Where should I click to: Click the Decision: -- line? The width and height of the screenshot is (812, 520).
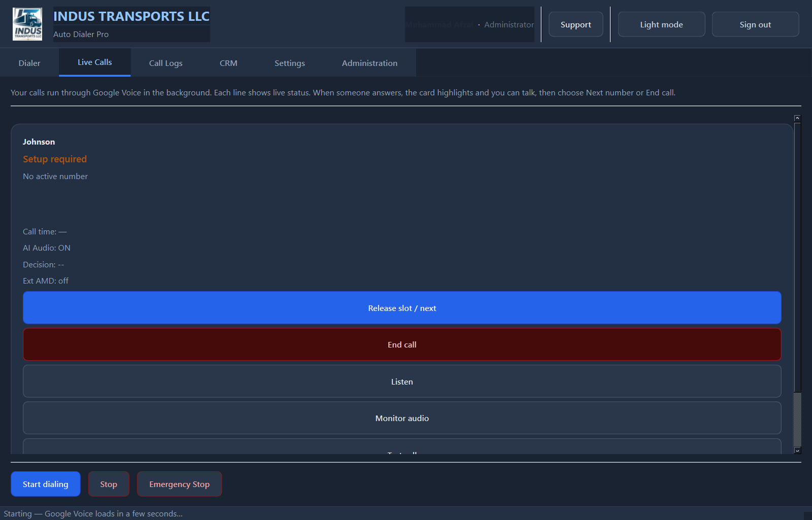click(x=43, y=264)
